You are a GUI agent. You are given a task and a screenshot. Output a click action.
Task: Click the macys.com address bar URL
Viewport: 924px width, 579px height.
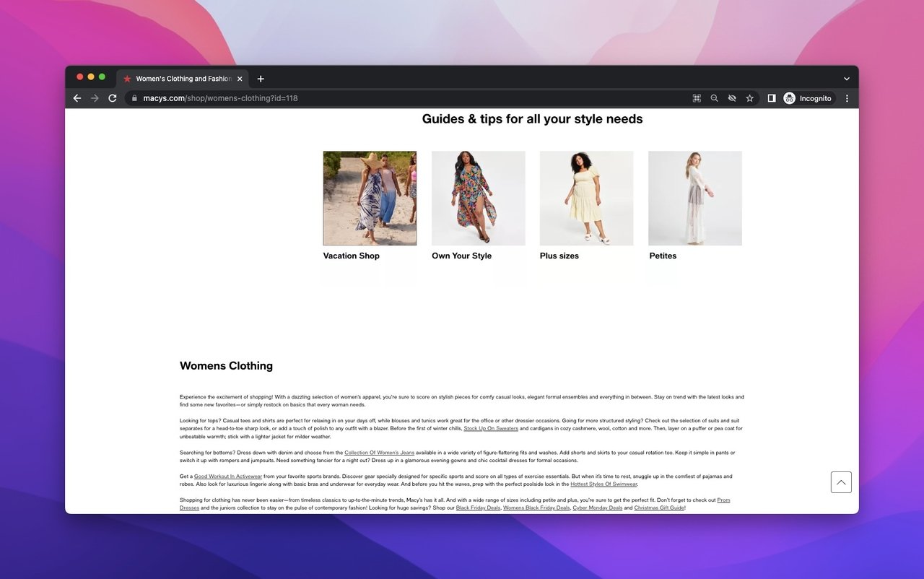coord(221,98)
